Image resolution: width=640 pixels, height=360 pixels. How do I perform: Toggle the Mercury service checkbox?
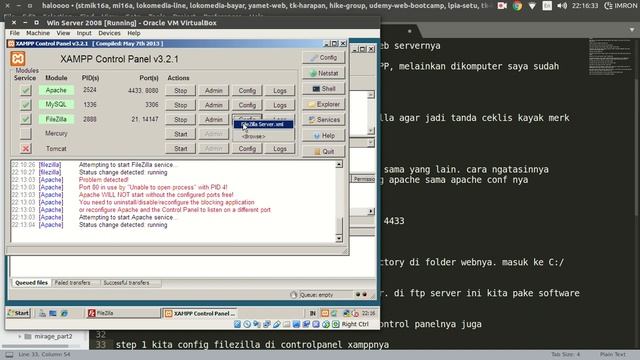[25, 133]
